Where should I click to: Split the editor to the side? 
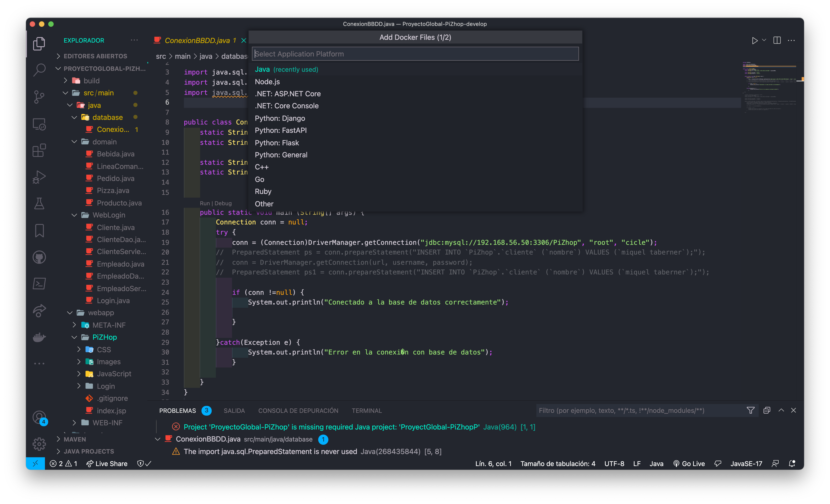click(777, 40)
